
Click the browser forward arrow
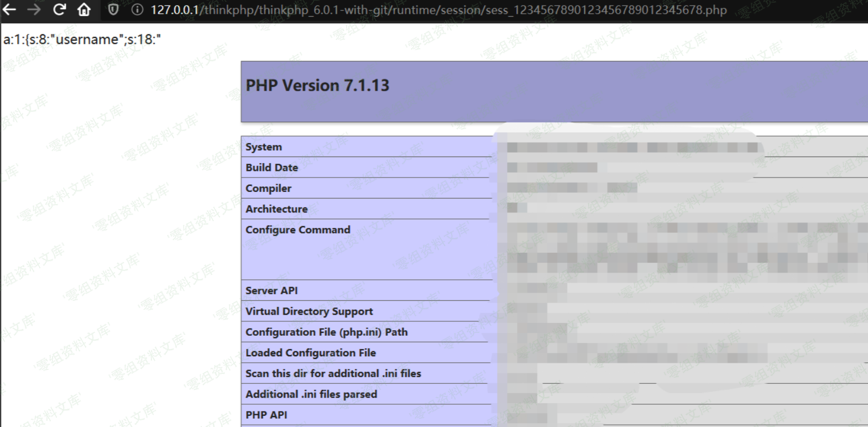point(34,9)
